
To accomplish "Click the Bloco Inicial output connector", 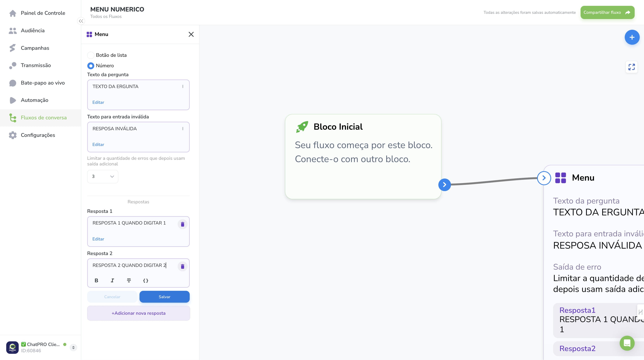I will (x=445, y=185).
